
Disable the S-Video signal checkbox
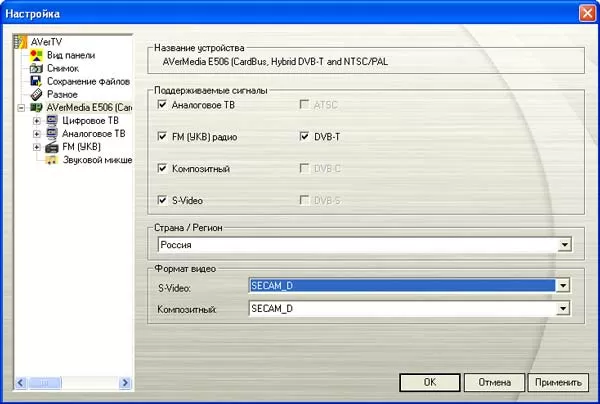pyautogui.click(x=163, y=200)
